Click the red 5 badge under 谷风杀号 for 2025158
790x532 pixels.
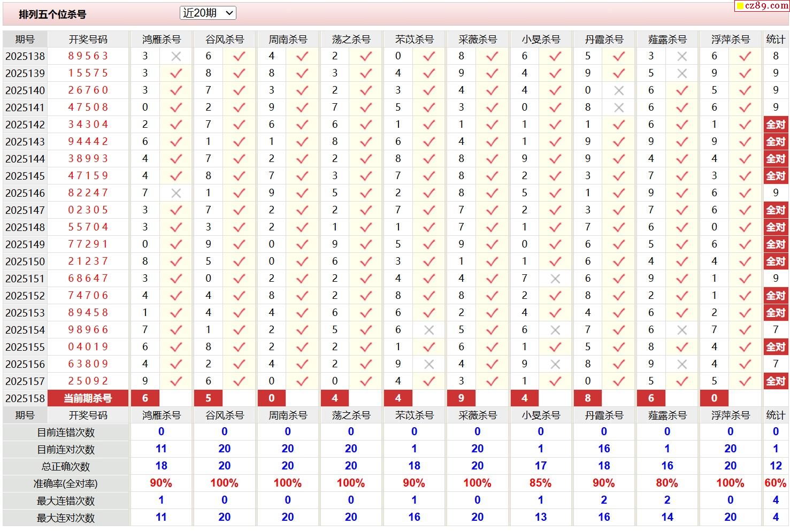tap(208, 398)
